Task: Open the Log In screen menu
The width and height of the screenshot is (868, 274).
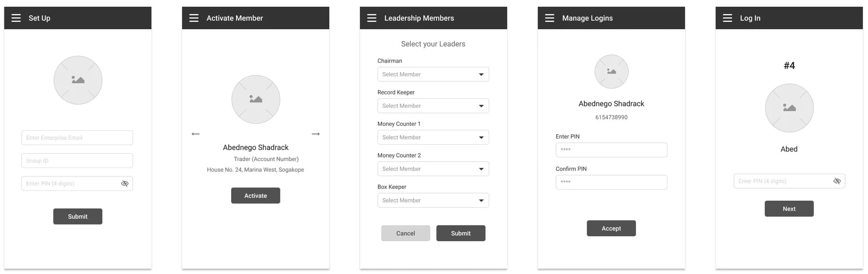Action: 727,18
